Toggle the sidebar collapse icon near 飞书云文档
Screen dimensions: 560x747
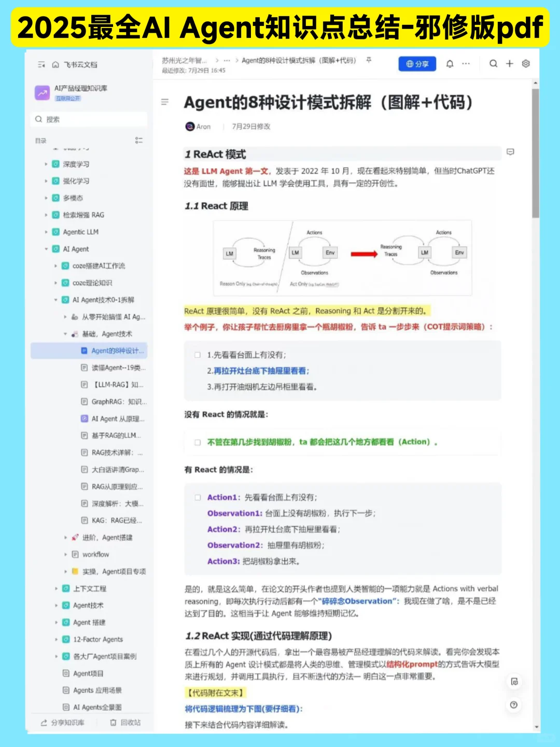click(x=41, y=65)
